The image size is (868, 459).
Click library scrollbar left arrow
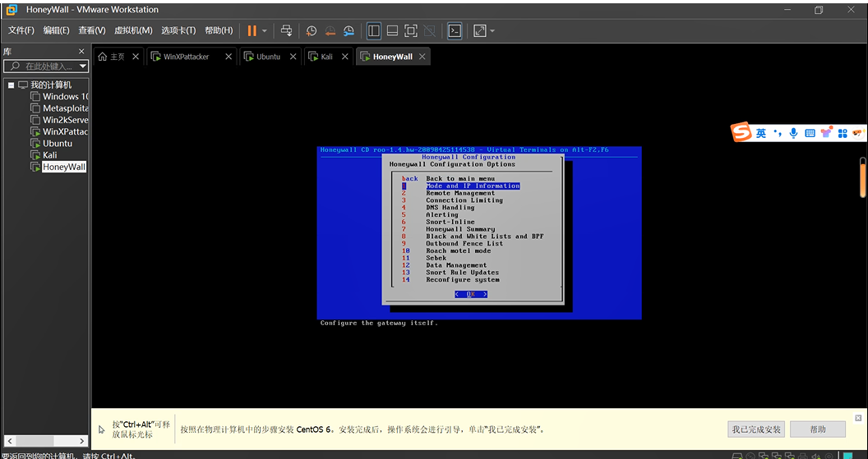(8, 441)
